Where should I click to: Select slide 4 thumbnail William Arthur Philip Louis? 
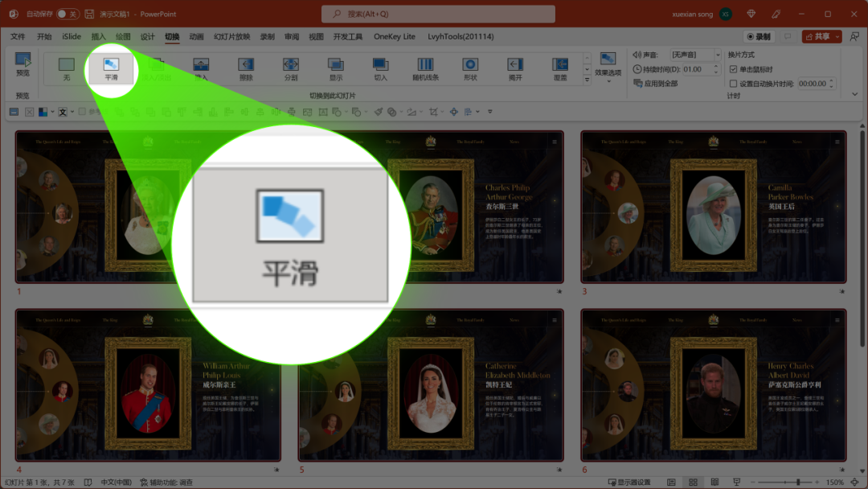148,385
